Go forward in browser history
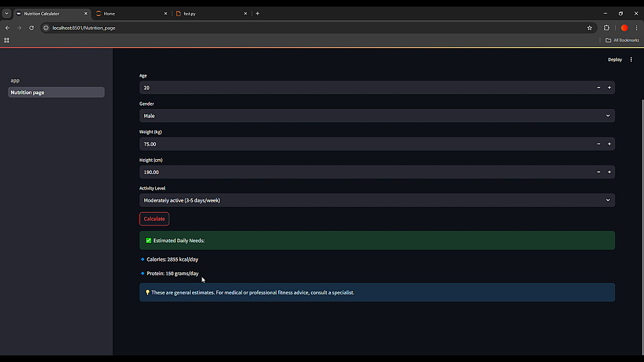Viewport: 644px width, 362px height. click(19, 28)
